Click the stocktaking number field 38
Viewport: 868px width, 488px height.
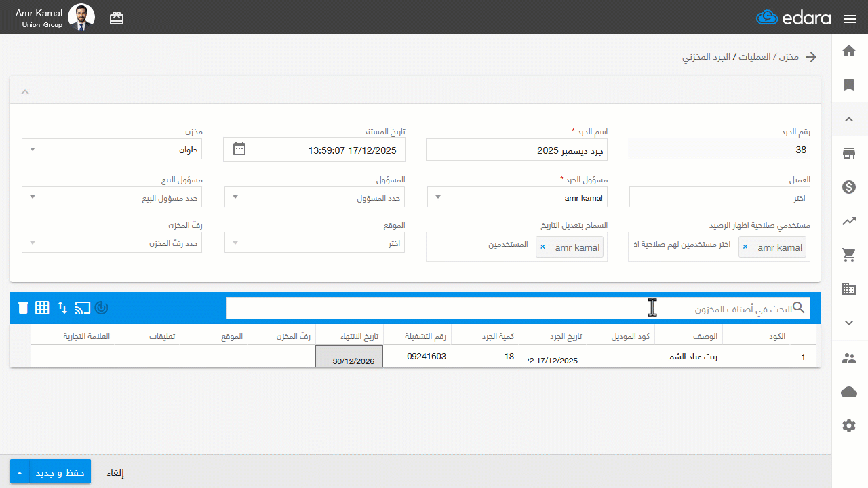pyautogui.click(x=719, y=150)
